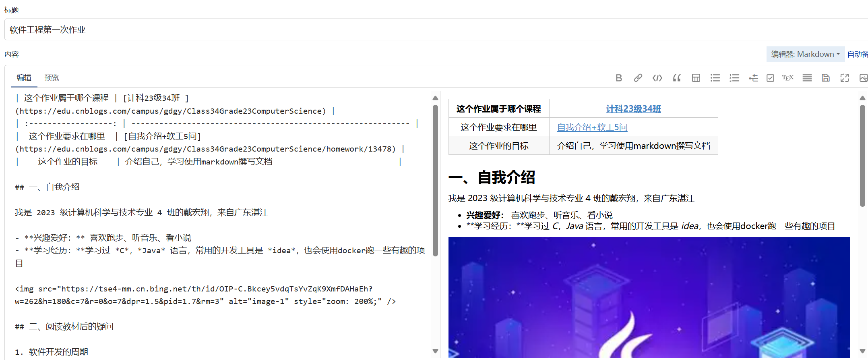Click the 这个作业属于哪个课程 header cell in preview table

[x=499, y=109]
